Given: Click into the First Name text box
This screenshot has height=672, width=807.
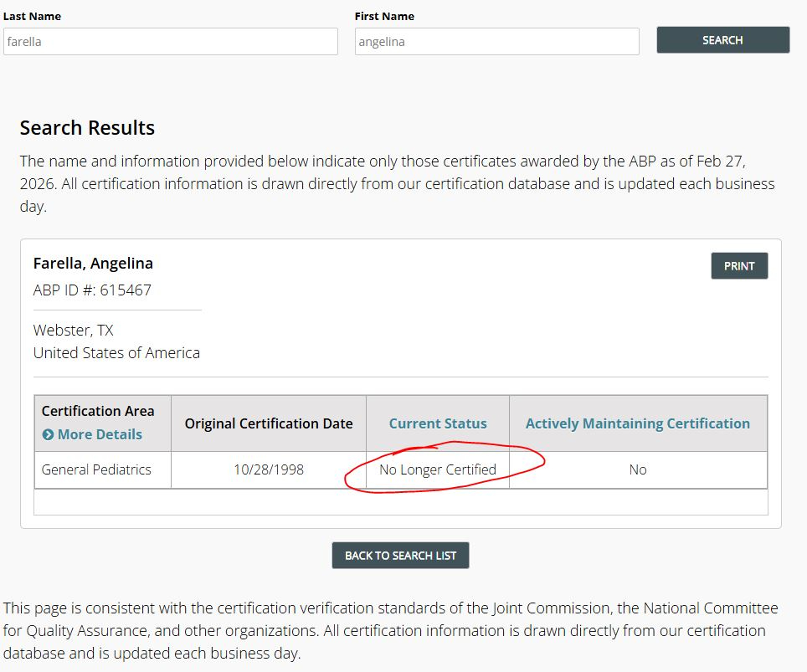Looking at the screenshot, I should tap(496, 42).
